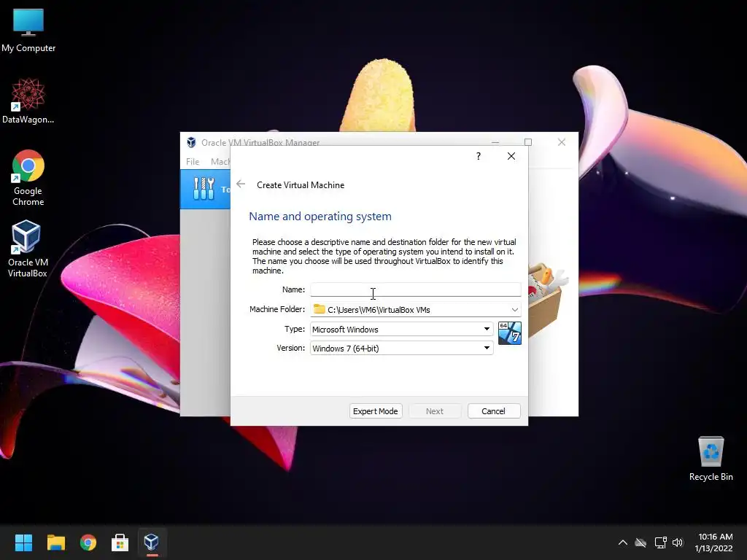Click the 'Name and operating system' heading
Viewport: 747px width, 560px height.
(x=320, y=216)
